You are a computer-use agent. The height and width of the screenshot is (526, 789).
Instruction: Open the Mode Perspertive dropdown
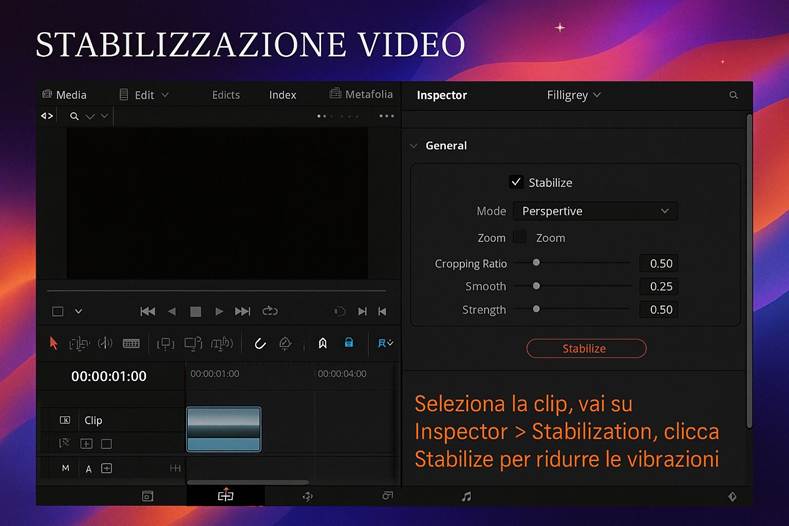click(x=595, y=211)
